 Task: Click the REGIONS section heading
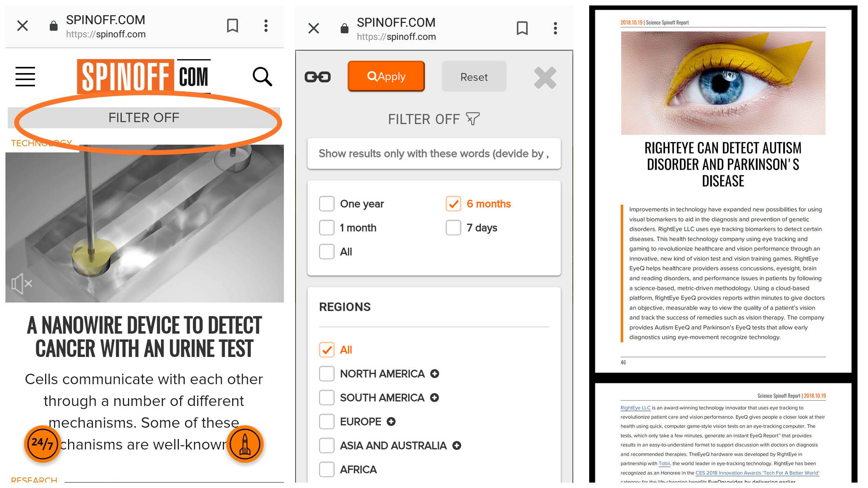pos(345,307)
